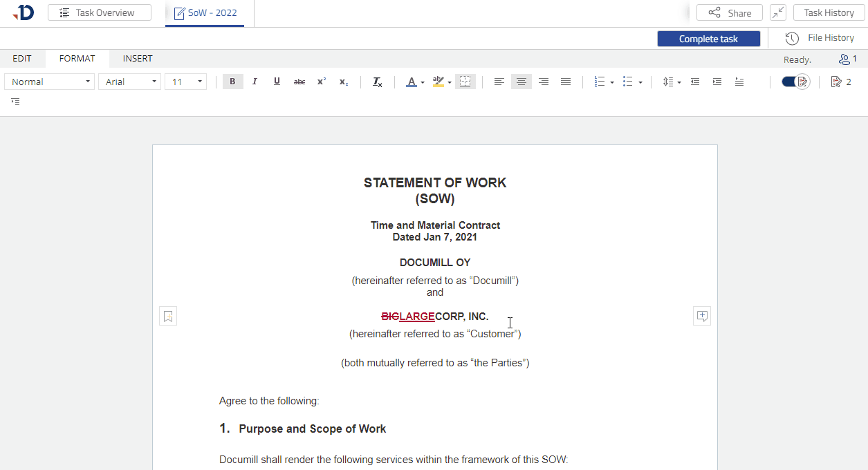Toggle bold formatting

[232, 82]
